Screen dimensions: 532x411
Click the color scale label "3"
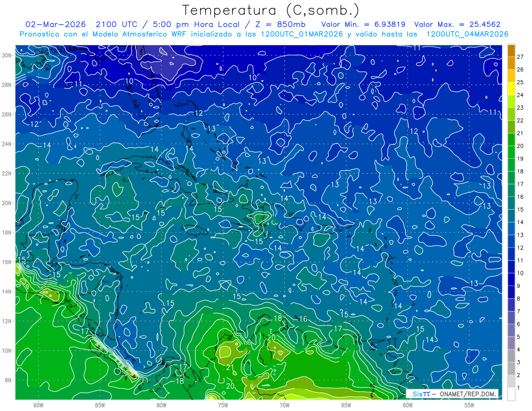tap(519, 362)
